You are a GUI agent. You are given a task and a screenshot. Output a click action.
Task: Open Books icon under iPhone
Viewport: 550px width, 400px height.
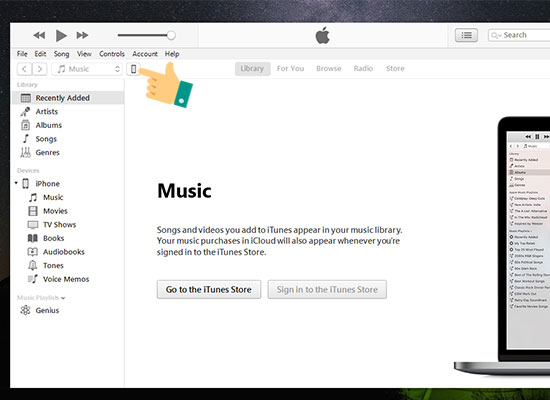33,238
